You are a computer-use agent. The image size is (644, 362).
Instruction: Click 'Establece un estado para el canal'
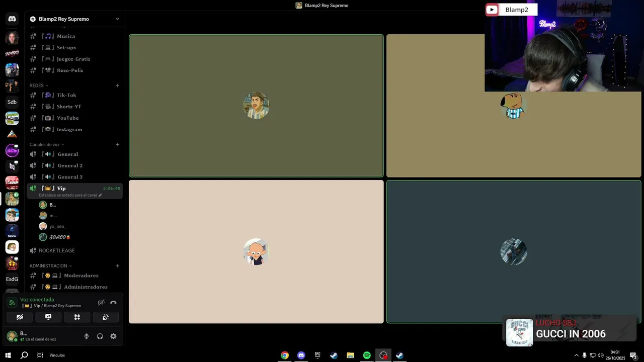[x=67, y=195]
